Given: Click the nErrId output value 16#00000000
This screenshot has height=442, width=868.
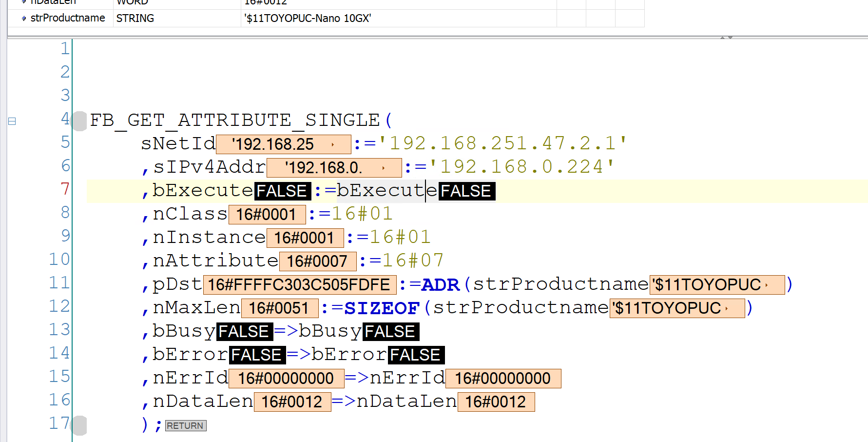Looking at the screenshot, I should pyautogui.click(x=502, y=379).
